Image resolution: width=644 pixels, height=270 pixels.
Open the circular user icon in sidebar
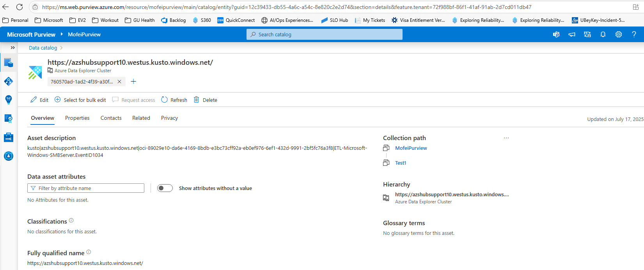[x=9, y=156]
